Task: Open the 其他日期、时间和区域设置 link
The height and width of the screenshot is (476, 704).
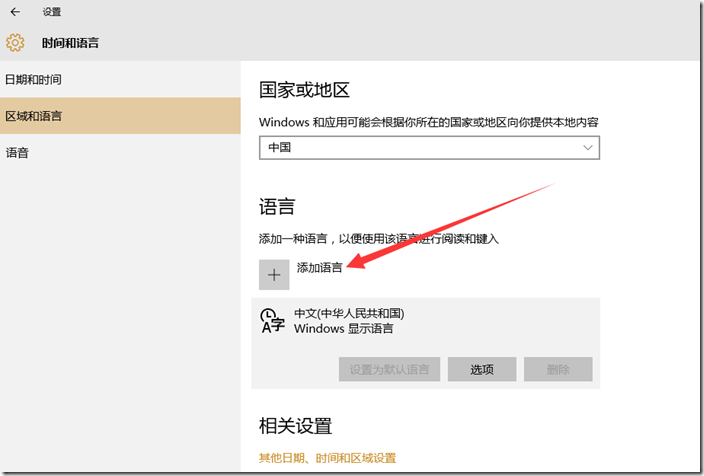Action: coord(327,458)
